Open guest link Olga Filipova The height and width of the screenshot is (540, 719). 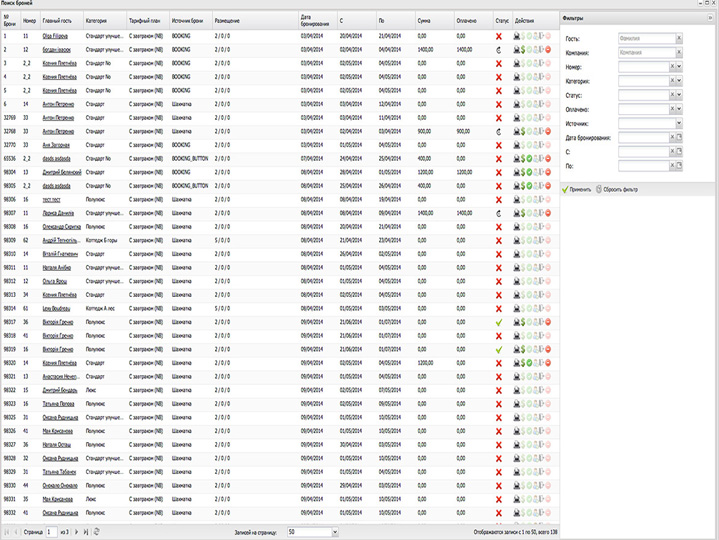(56, 36)
